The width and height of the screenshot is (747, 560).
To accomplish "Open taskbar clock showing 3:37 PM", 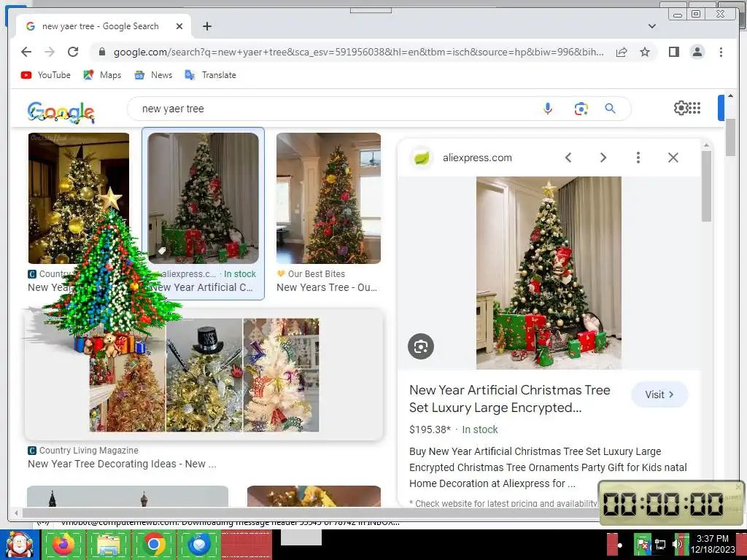I will point(713,544).
